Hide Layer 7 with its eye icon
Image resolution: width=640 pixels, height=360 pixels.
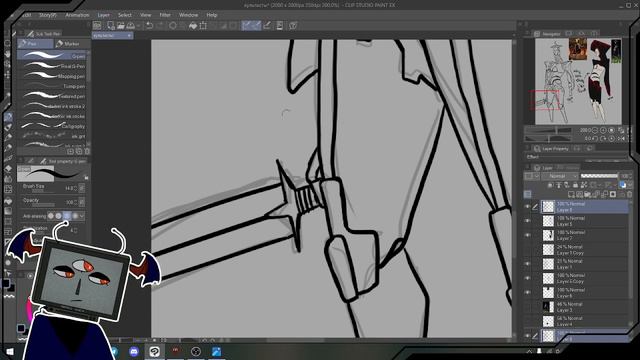(527, 235)
